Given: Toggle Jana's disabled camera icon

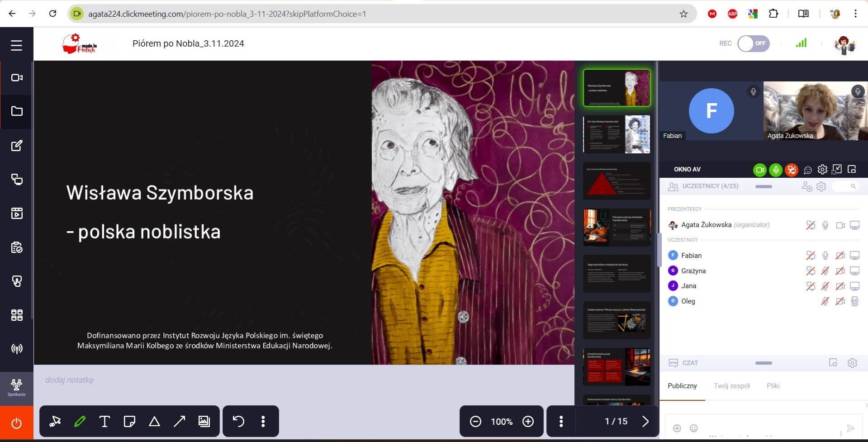Looking at the screenshot, I should pos(840,286).
